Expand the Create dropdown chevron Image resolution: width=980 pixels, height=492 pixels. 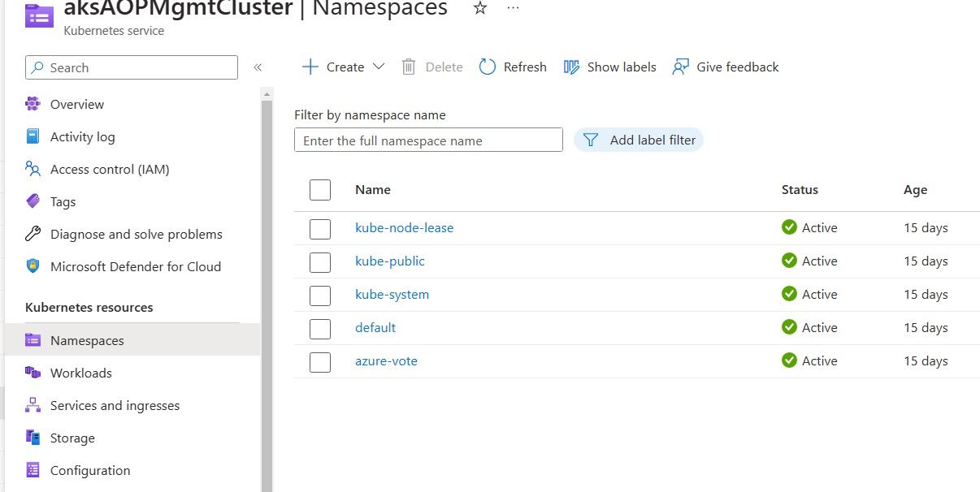point(379,67)
